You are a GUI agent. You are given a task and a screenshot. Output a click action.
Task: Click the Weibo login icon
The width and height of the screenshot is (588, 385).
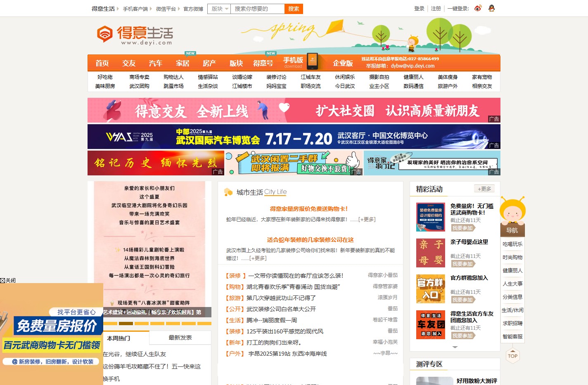pyautogui.click(x=478, y=8)
